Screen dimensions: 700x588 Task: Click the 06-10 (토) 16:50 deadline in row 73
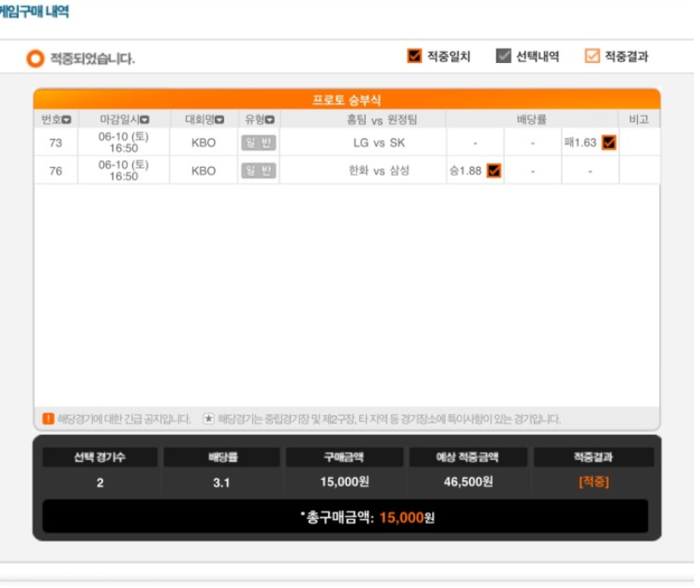click(x=124, y=142)
